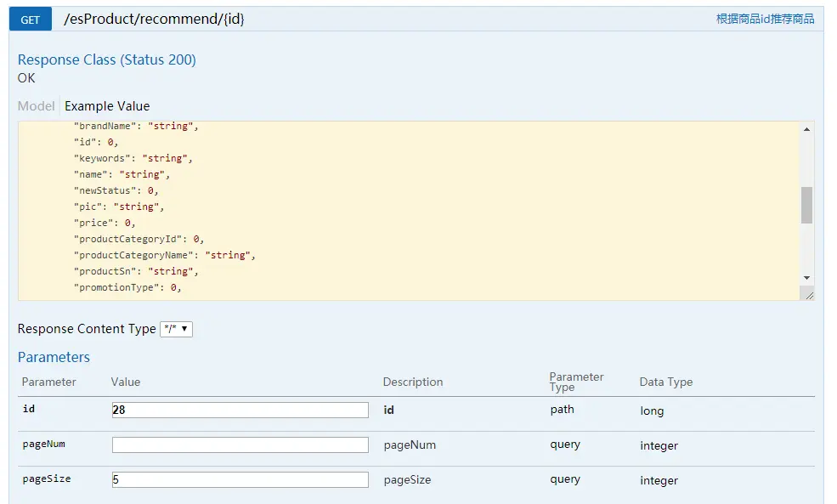
Task: Click the Parameters section heading
Action: click(54, 357)
